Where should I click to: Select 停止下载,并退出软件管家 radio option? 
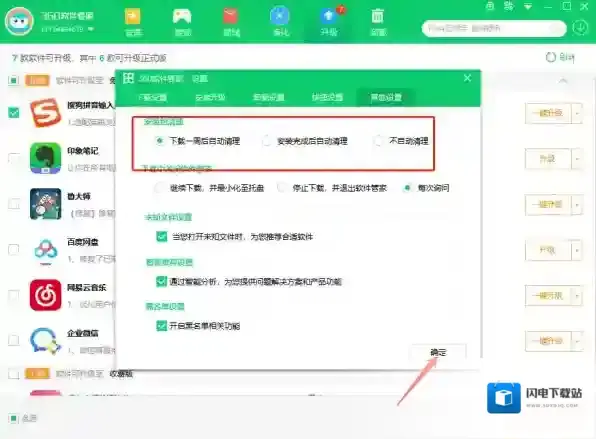click(x=282, y=188)
